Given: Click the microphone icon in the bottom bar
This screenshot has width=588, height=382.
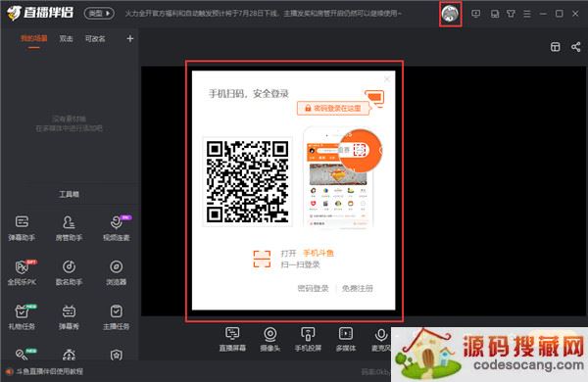Looking at the screenshot, I should coord(381,335).
